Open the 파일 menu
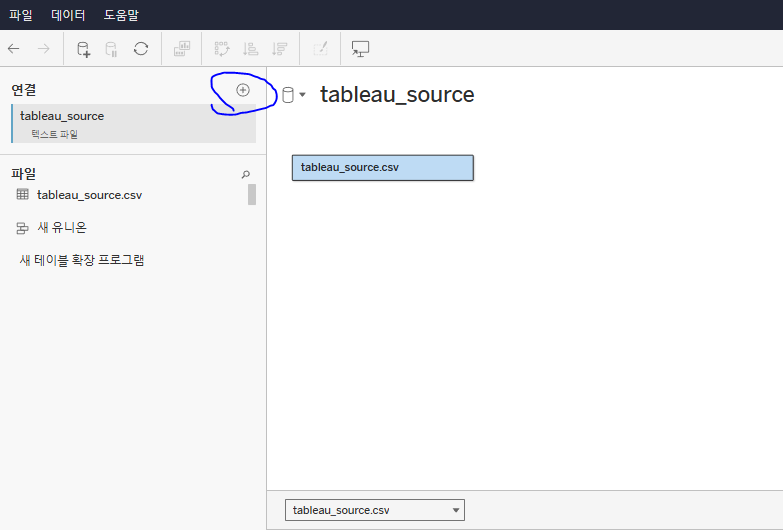Image resolution: width=783 pixels, height=530 pixels. 20,15
